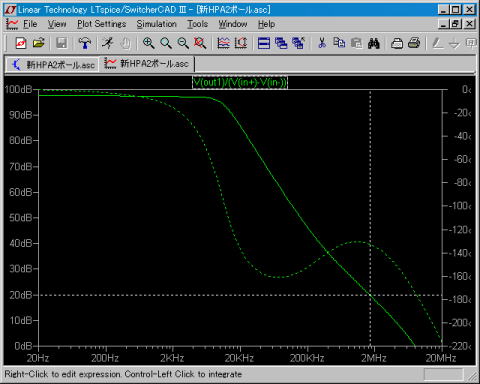Click the 2MHz frequency axis label
This screenshot has width=480, height=384.
tap(373, 358)
